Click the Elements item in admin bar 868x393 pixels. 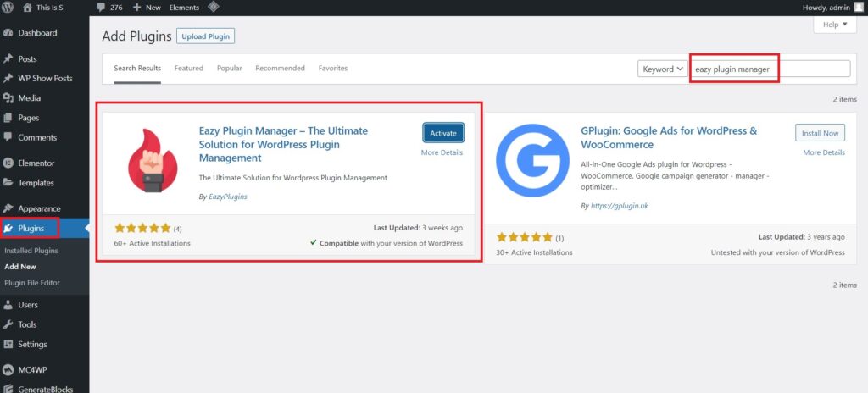pos(184,8)
